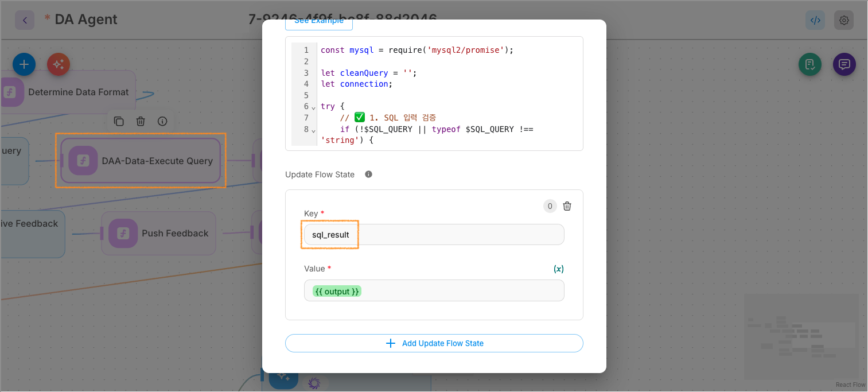The height and width of the screenshot is (392, 868).
Task: Delete the node via toolbar trash icon
Action: (x=141, y=121)
